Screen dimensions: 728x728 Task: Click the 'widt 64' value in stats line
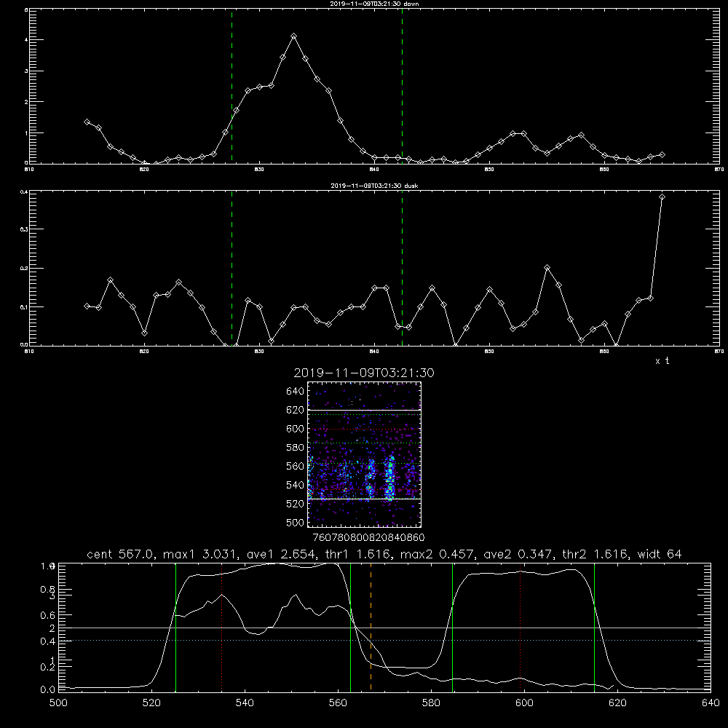tap(660, 554)
